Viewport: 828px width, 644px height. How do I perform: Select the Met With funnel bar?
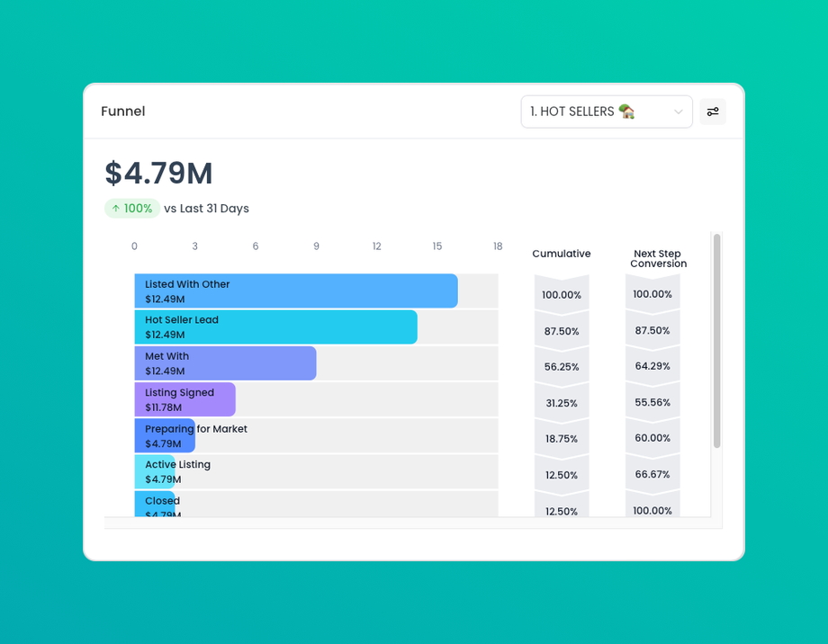click(226, 363)
